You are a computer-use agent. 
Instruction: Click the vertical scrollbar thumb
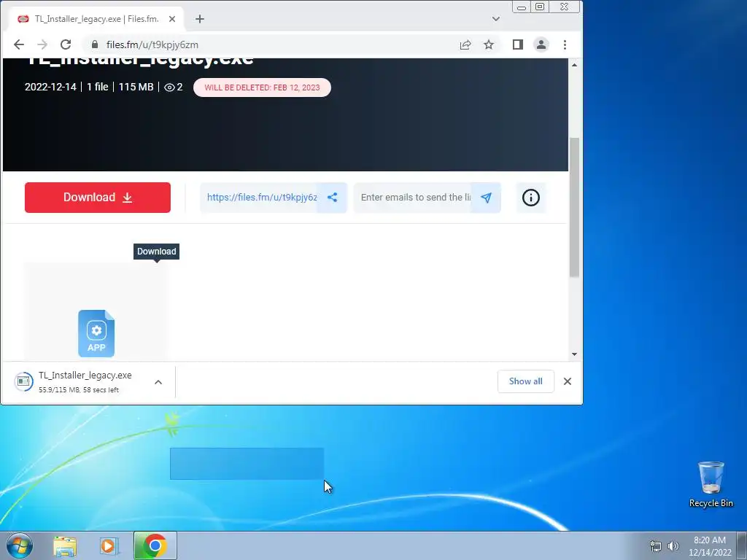pyautogui.click(x=574, y=207)
